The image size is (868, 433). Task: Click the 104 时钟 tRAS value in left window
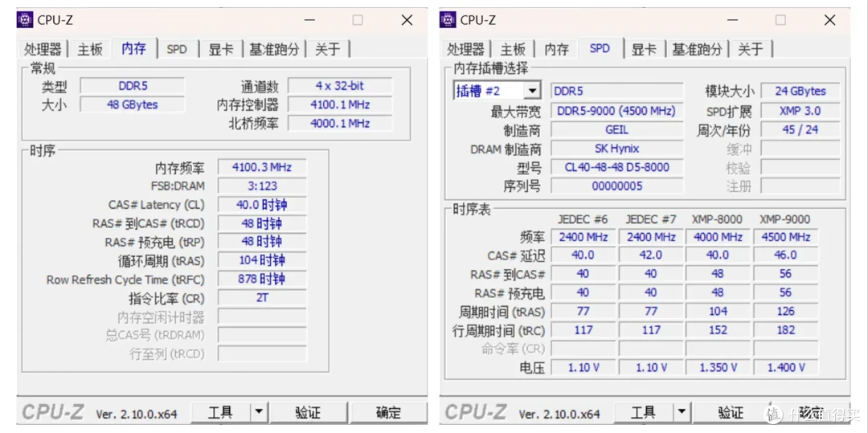coord(262,260)
